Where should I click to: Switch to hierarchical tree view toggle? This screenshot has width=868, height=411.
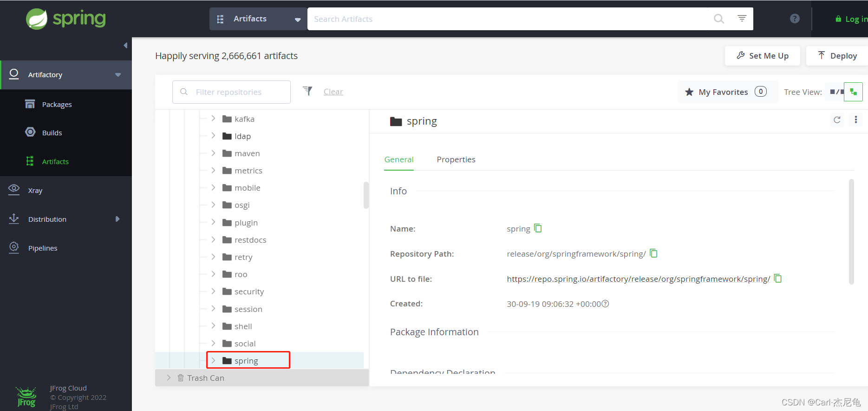point(853,92)
